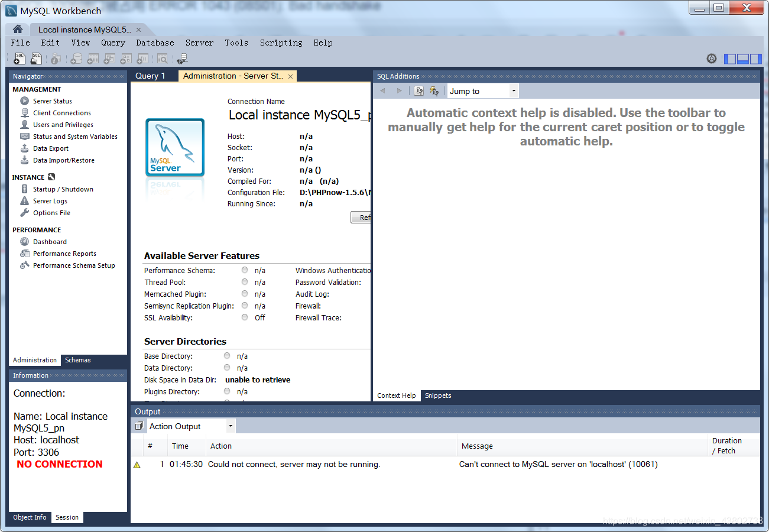Screen dimensions: 769x532
Task: Open a SQL script file
Action: coord(35,58)
